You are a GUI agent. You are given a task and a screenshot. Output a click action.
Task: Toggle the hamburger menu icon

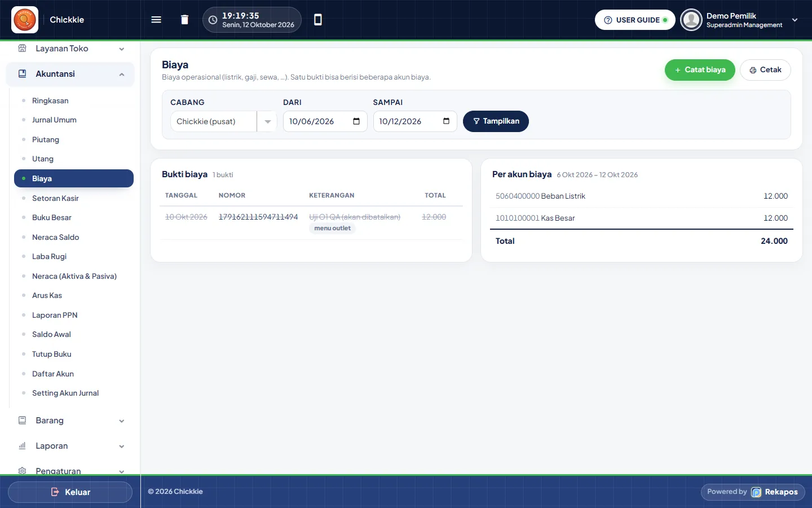(156, 20)
